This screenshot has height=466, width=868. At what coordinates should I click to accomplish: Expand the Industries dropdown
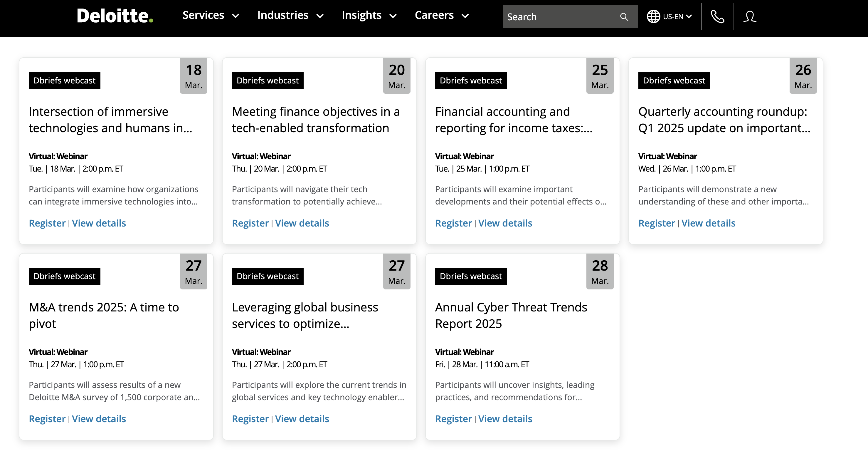pos(290,15)
